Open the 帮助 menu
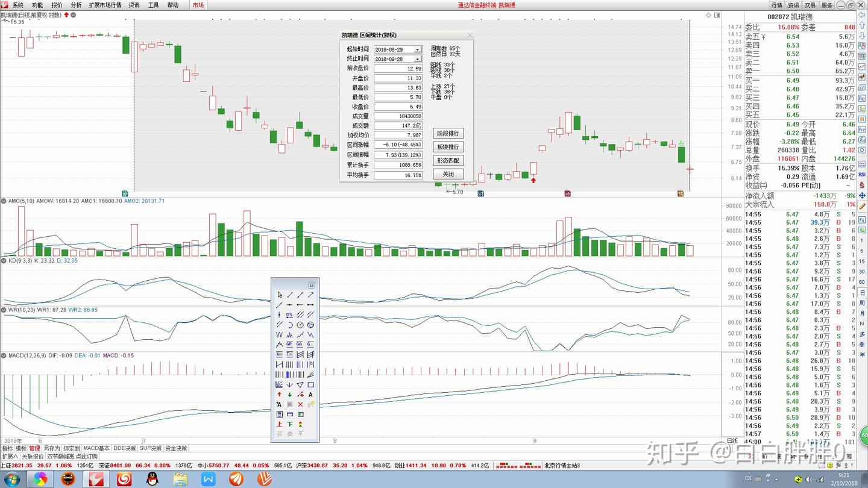868x488 pixels. (x=172, y=5)
